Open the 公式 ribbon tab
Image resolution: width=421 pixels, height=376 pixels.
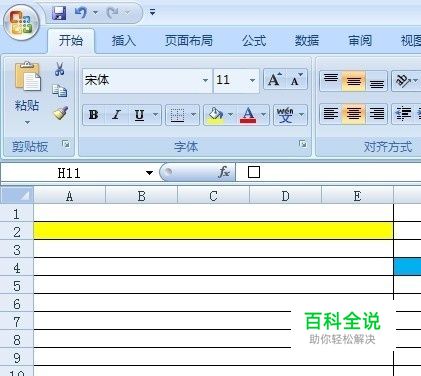coord(254,41)
